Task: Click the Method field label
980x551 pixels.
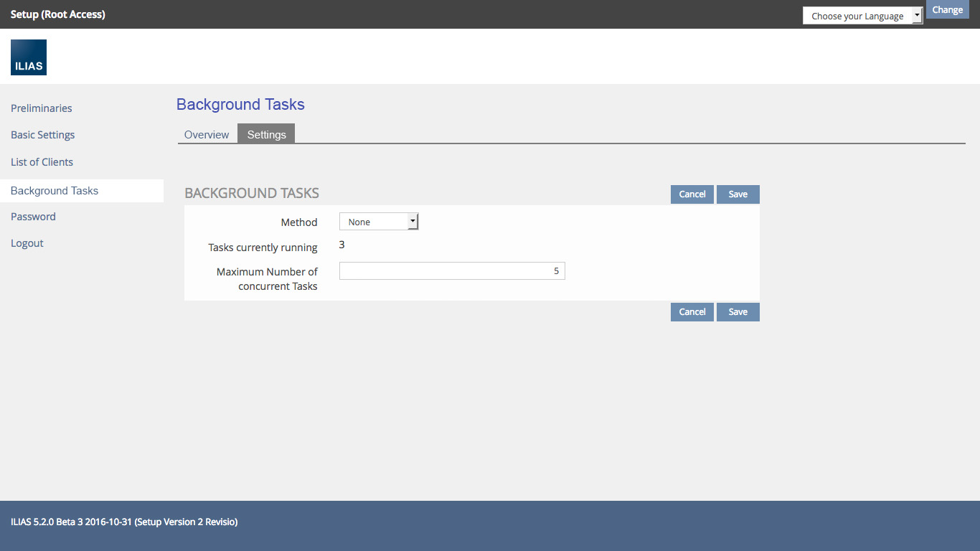Action: point(299,222)
